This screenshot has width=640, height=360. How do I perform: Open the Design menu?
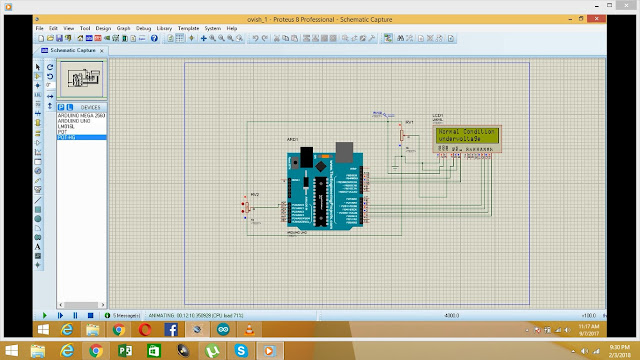tap(103, 28)
